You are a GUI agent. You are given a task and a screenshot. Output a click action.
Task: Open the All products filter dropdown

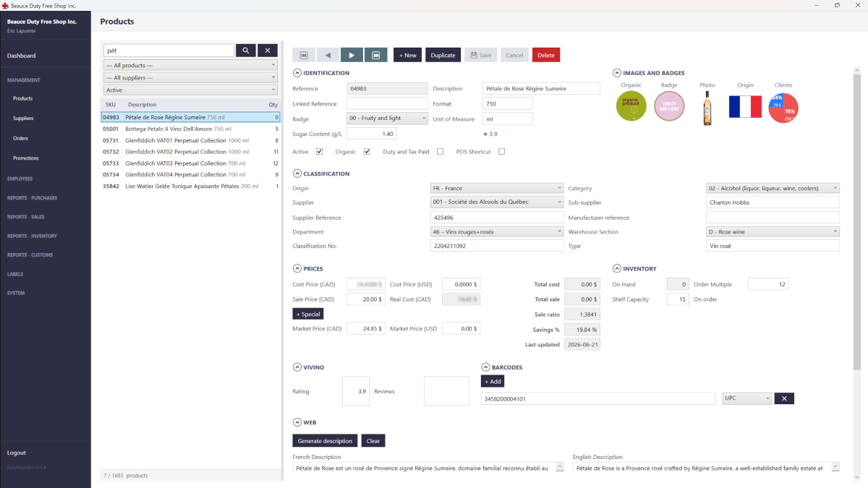190,65
